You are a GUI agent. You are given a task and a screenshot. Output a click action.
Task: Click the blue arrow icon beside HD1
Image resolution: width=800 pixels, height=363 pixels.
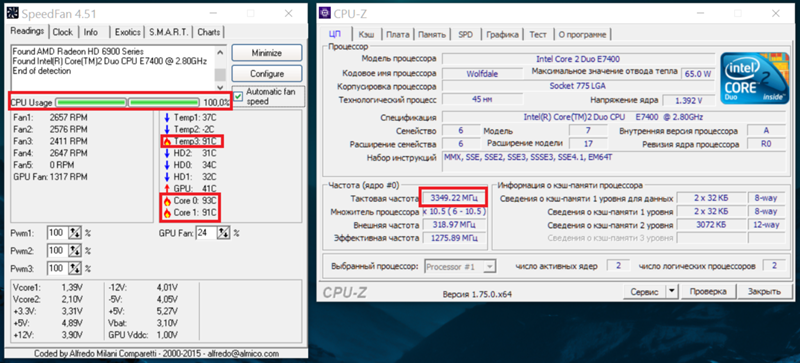click(167, 177)
